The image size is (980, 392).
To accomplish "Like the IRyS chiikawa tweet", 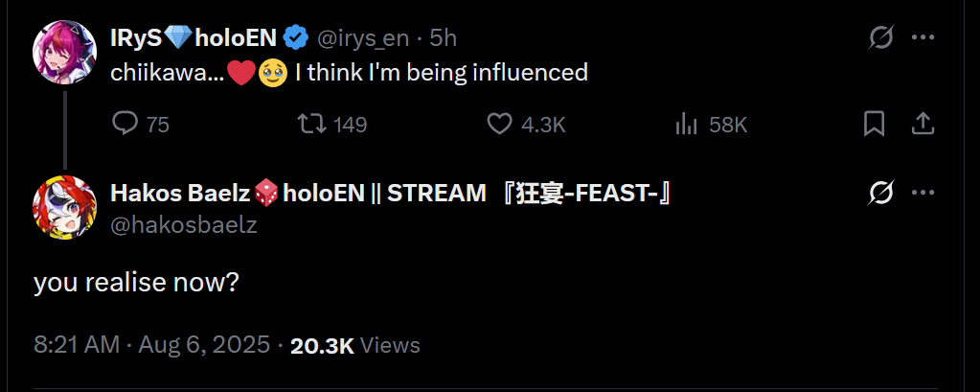I will (x=501, y=124).
